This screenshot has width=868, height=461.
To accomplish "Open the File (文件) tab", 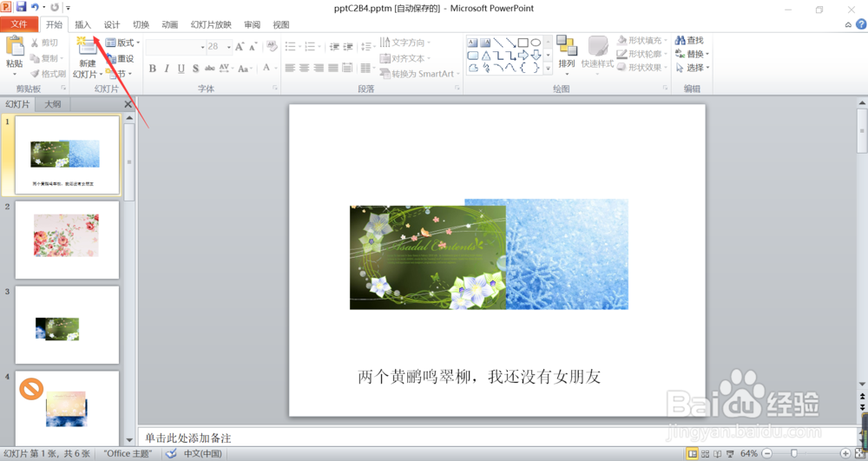I will point(19,24).
